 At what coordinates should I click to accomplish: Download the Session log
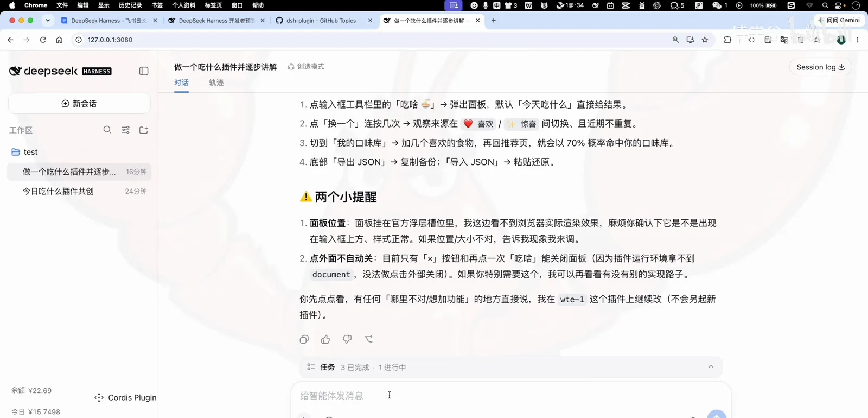[x=820, y=67]
